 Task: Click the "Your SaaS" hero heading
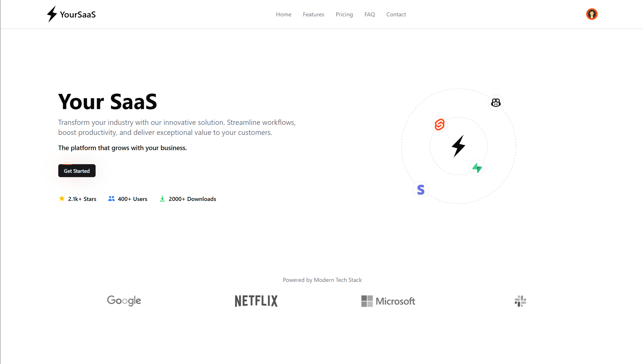[x=108, y=102]
